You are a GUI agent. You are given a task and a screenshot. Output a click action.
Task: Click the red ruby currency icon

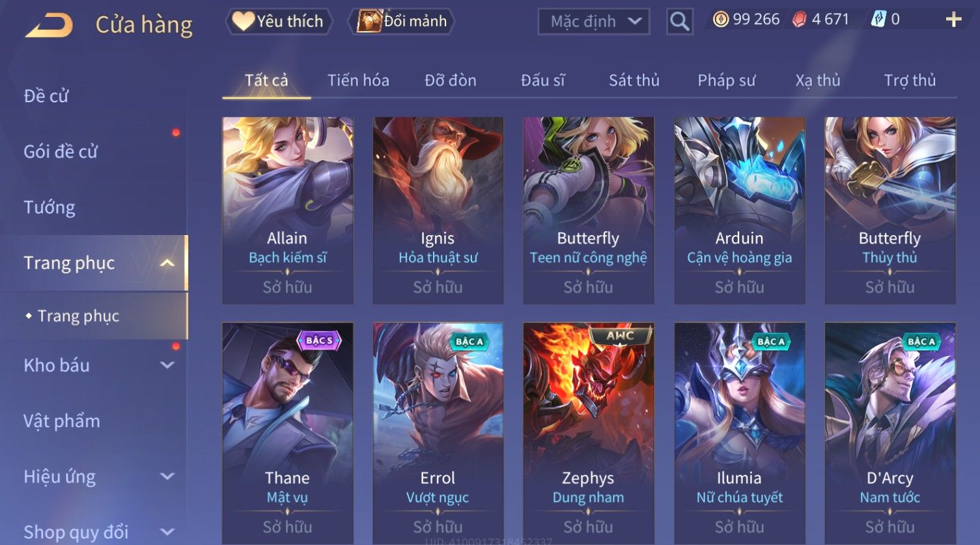[x=799, y=20]
